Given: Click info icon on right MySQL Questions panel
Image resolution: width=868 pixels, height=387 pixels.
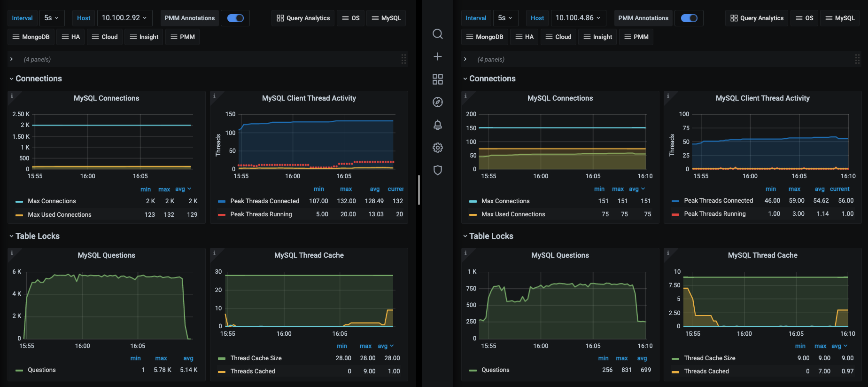Looking at the screenshot, I should point(465,253).
